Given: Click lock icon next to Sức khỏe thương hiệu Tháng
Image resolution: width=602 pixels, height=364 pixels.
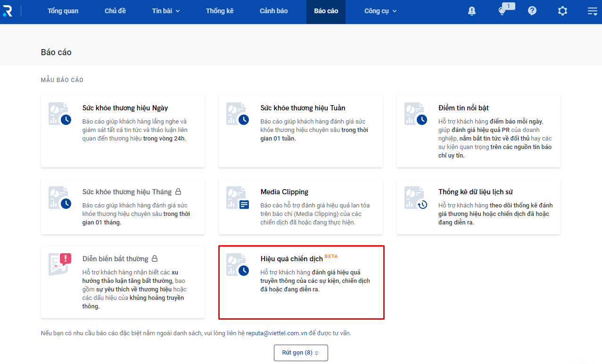Looking at the screenshot, I should click(x=178, y=192).
